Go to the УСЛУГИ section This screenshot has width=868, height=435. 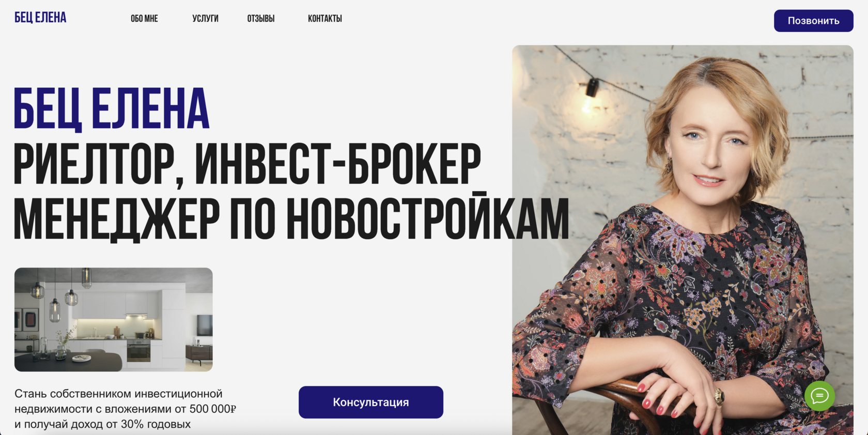pyautogui.click(x=205, y=19)
